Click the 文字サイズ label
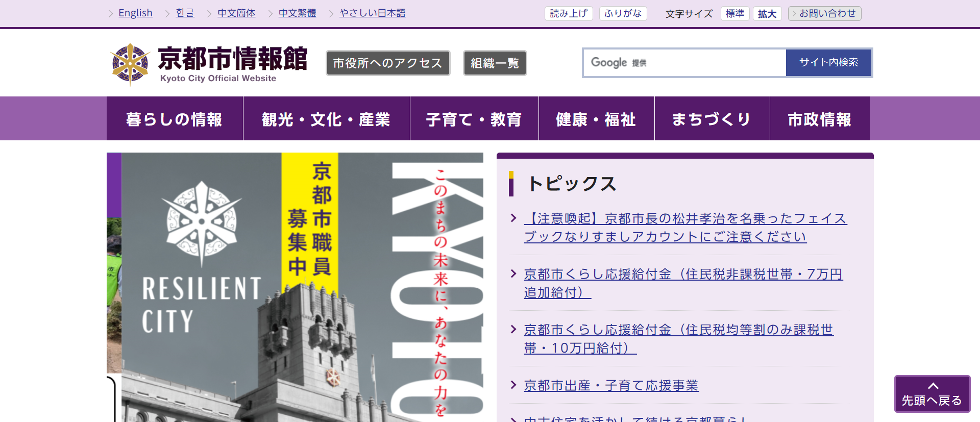 coord(689,14)
